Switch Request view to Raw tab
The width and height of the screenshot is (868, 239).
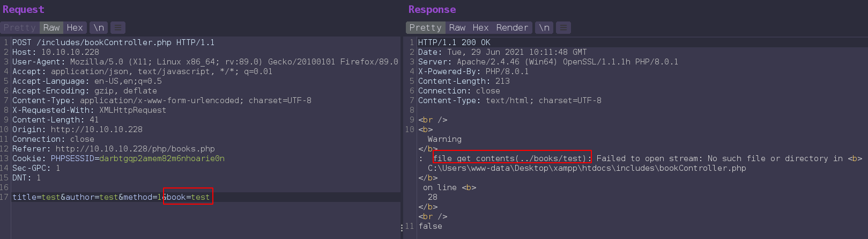tap(51, 27)
